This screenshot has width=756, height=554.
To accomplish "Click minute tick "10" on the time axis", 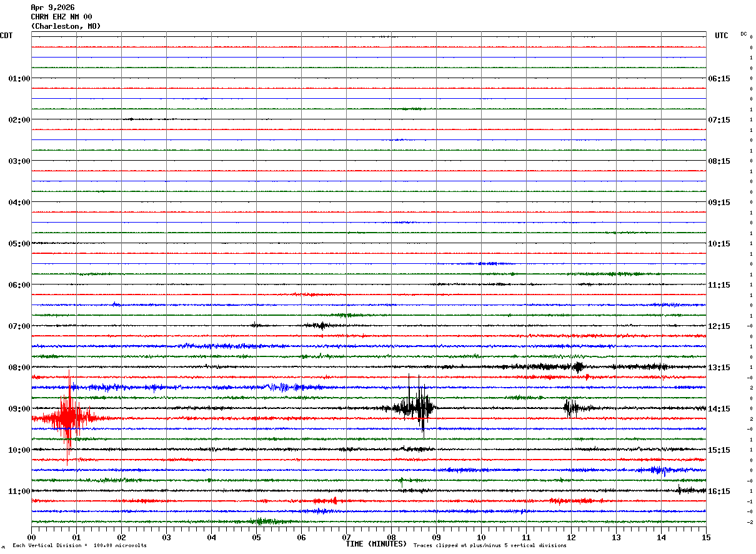I will point(481,537).
